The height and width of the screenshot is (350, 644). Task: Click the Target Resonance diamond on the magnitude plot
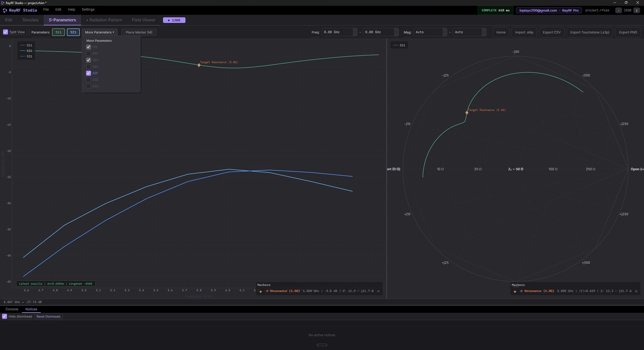[x=199, y=65]
